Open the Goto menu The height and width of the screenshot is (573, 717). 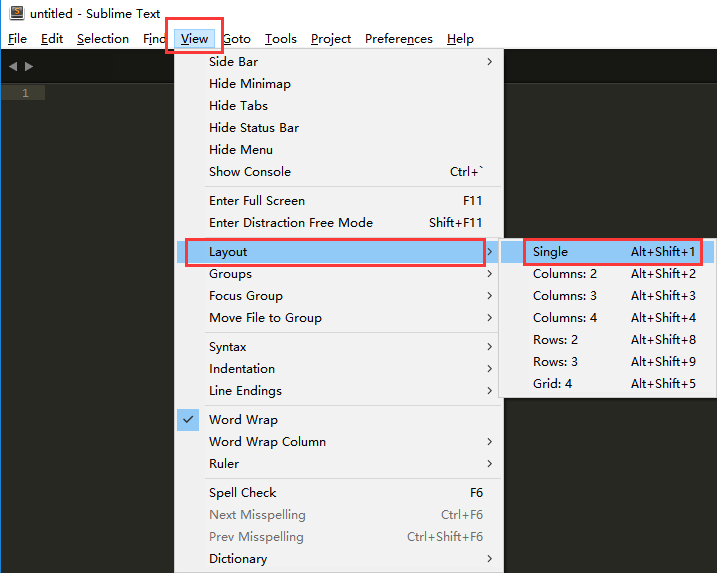tap(237, 39)
